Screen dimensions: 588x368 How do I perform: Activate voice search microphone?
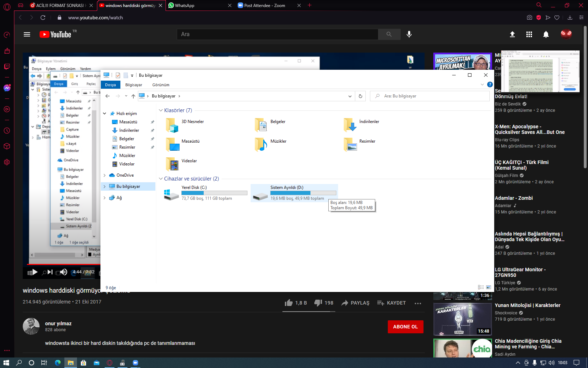[409, 34]
